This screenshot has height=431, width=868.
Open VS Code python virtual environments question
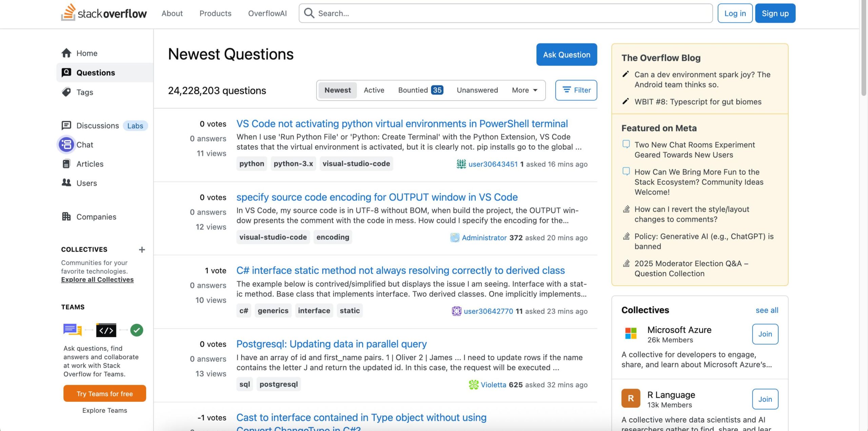tap(402, 124)
